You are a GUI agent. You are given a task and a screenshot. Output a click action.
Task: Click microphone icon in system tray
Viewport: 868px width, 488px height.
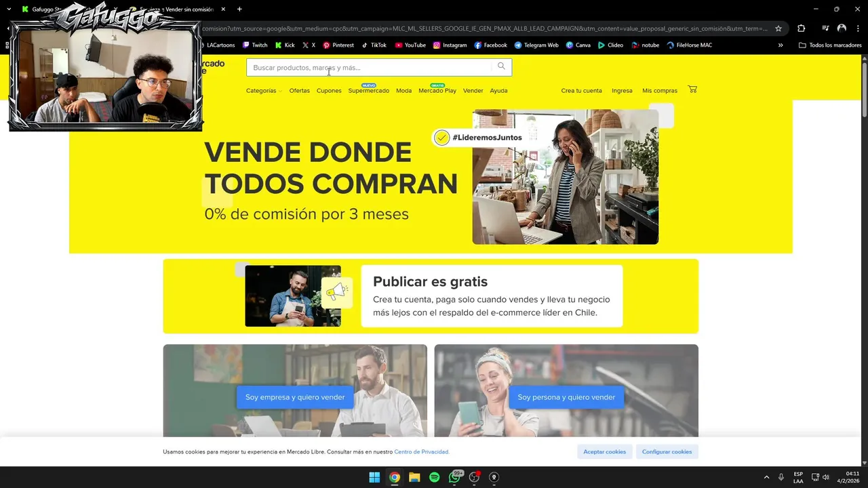[x=781, y=477]
